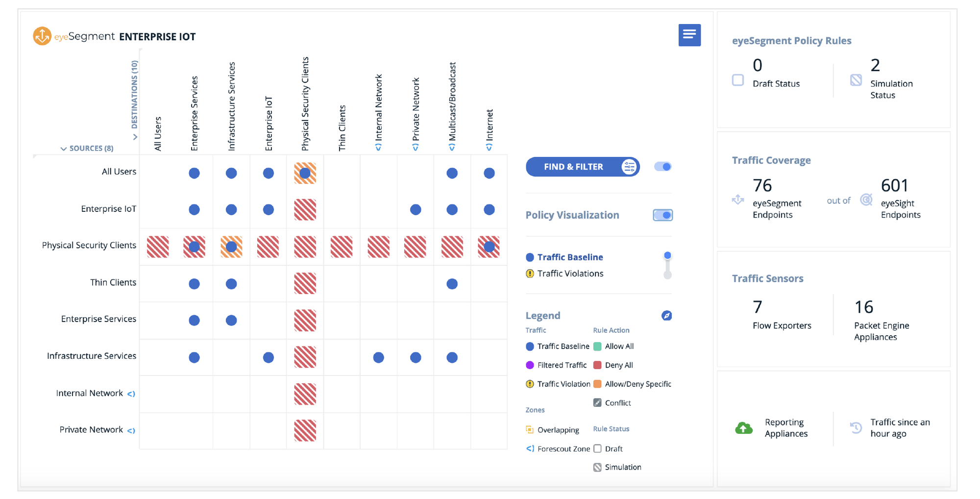Click the eyeSegment Policy Rules heading
The height and width of the screenshot is (499, 980).
[791, 41]
